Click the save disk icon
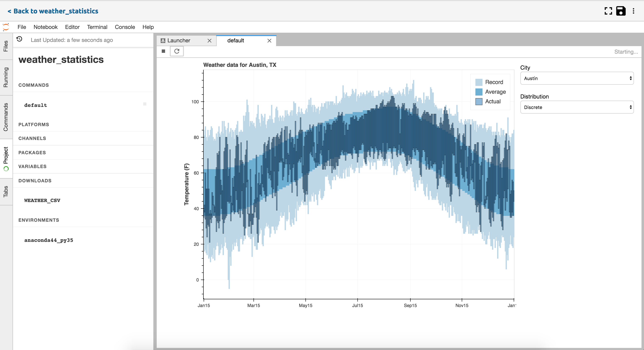 tap(621, 11)
